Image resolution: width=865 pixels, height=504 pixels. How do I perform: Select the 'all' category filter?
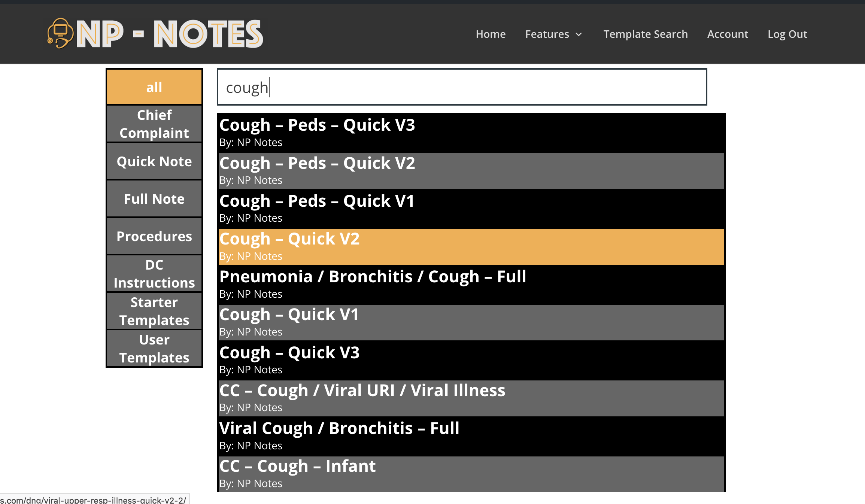pos(154,87)
